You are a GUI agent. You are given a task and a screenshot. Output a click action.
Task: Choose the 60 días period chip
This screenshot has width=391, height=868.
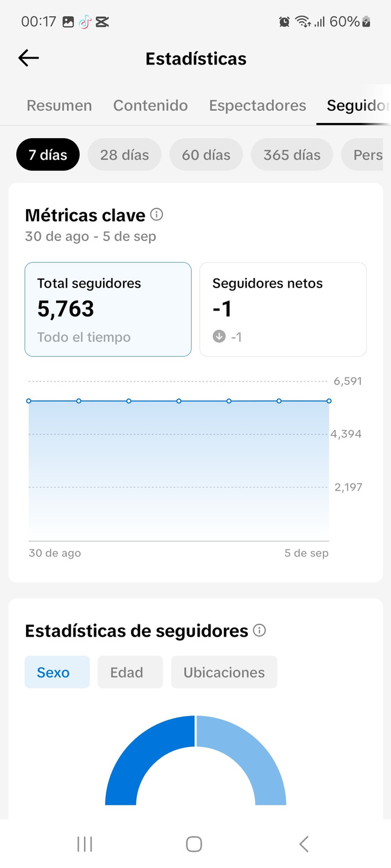tap(206, 155)
